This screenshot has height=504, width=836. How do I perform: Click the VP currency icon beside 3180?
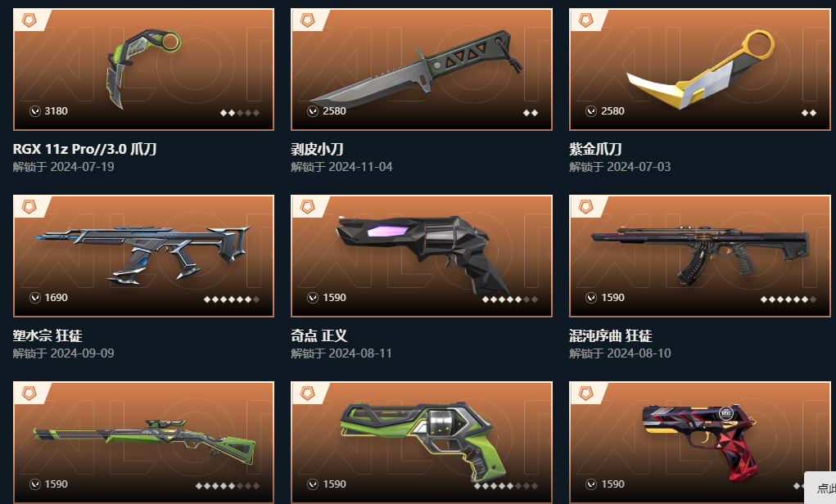pos(35,110)
